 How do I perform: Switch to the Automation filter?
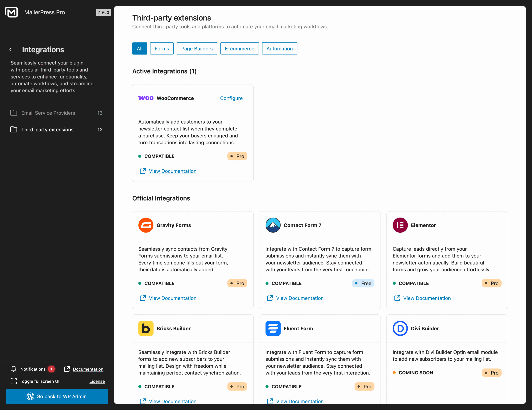click(279, 48)
